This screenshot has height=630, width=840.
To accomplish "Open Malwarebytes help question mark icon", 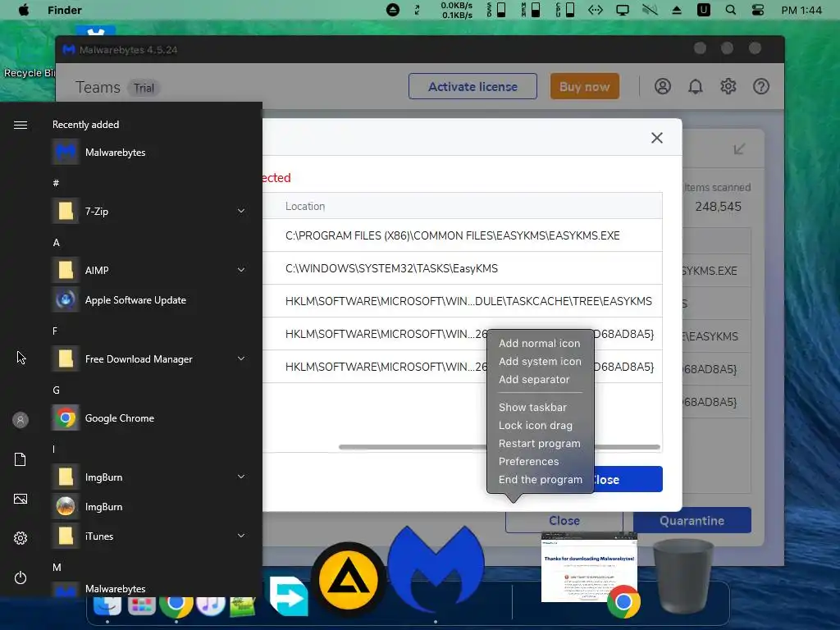I will [x=760, y=86].
